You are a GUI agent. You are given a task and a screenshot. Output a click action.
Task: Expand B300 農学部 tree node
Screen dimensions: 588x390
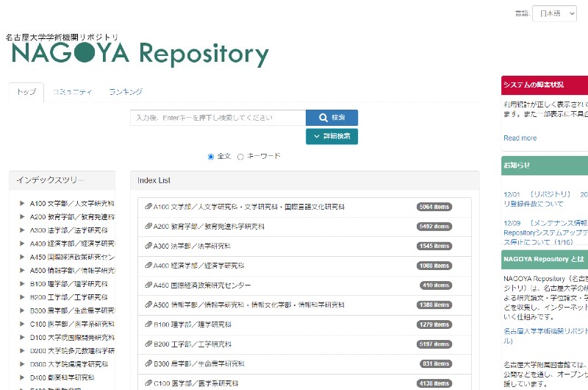tap(22, 311)
